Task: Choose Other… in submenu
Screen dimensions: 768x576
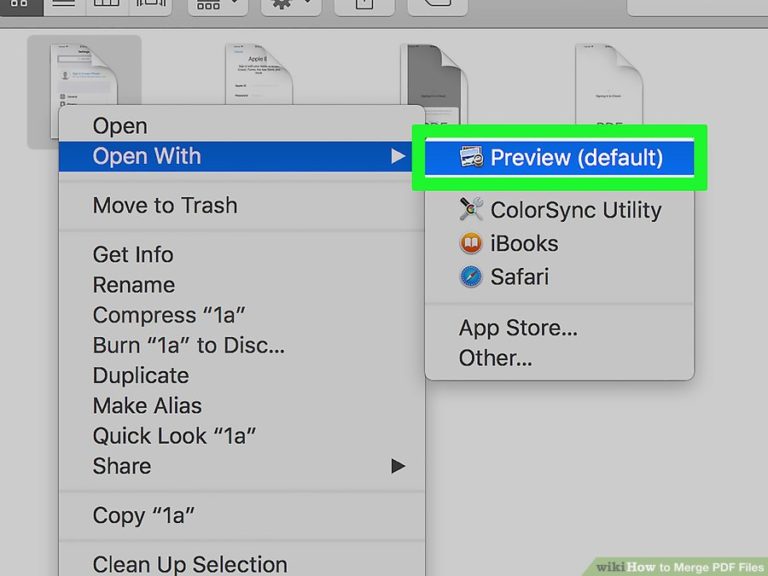Action: tap(559, 358)
